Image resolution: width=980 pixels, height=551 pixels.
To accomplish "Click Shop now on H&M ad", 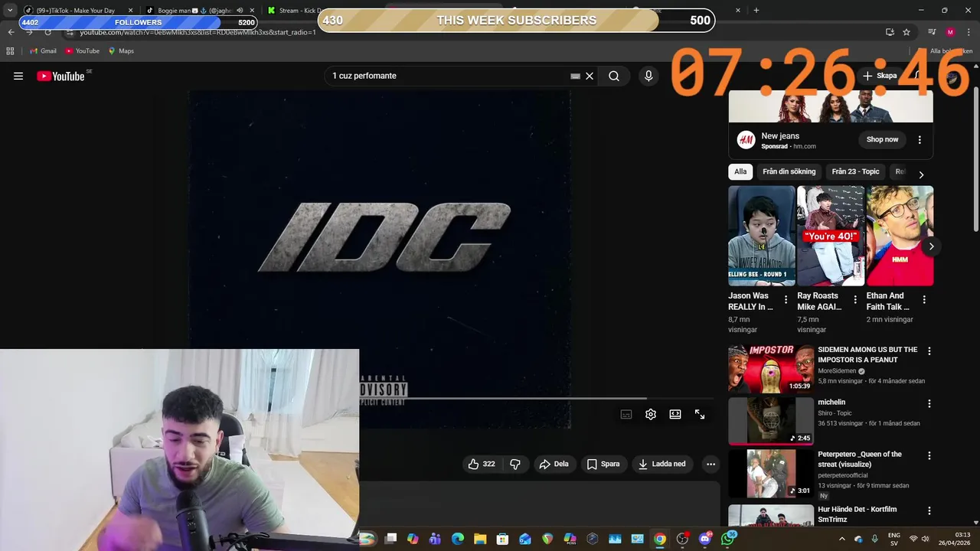I will click(882, 139).
